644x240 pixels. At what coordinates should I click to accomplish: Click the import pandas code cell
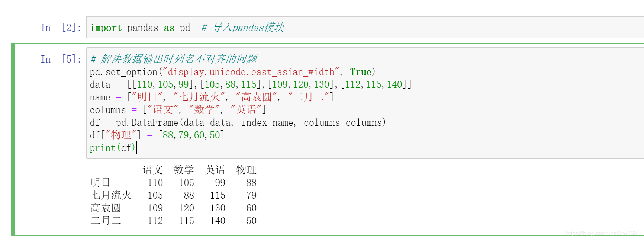(365, 27)
